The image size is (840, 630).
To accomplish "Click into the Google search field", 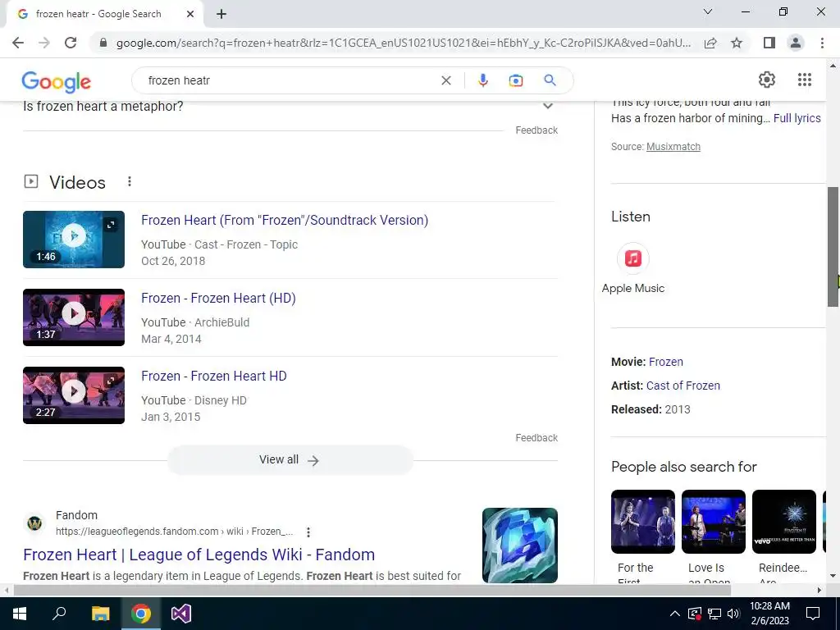I will click(290, 80).
